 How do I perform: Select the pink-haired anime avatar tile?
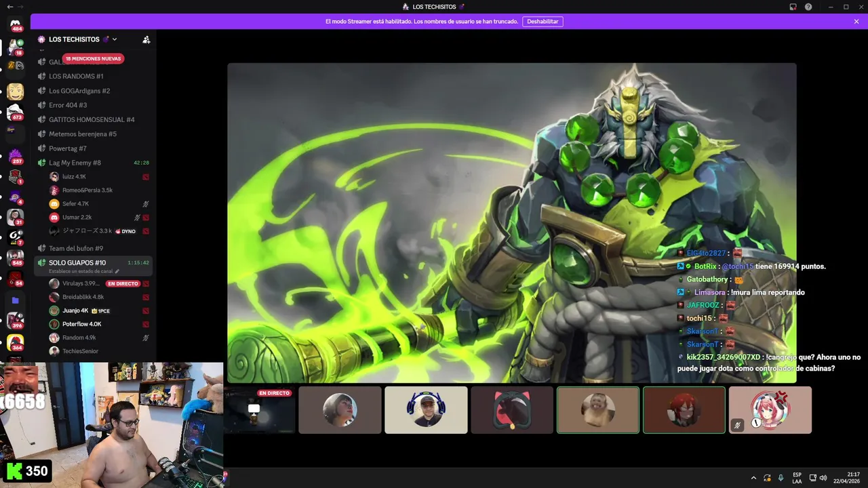click(770, 410)
